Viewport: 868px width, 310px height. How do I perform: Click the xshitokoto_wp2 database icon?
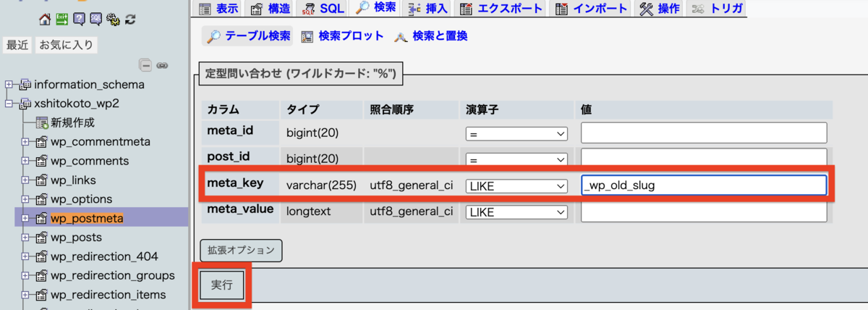26,104
